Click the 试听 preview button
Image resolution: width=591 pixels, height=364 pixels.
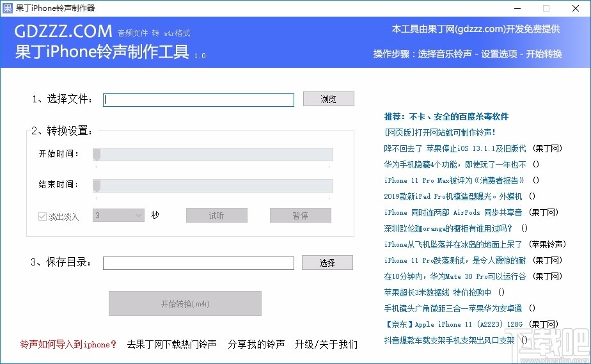(216, 216)
